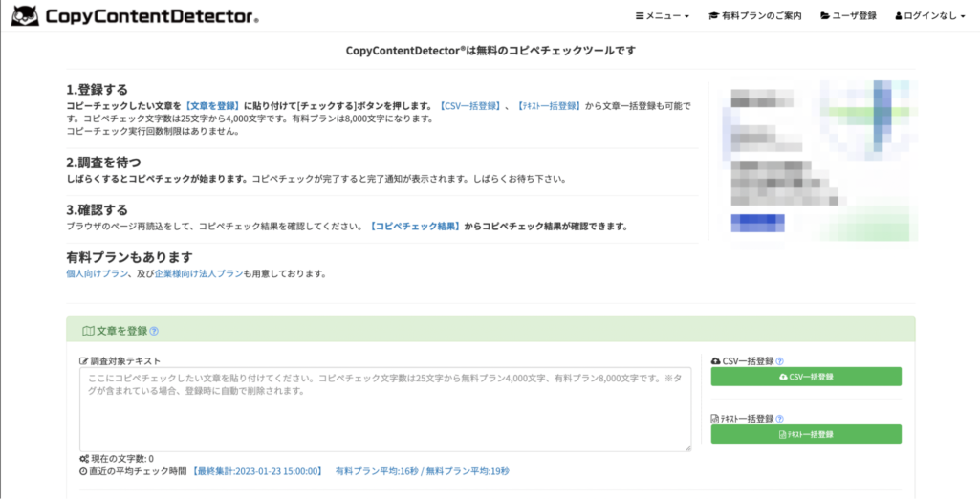Click the help icon beside 文章を登録 heading

154,332
